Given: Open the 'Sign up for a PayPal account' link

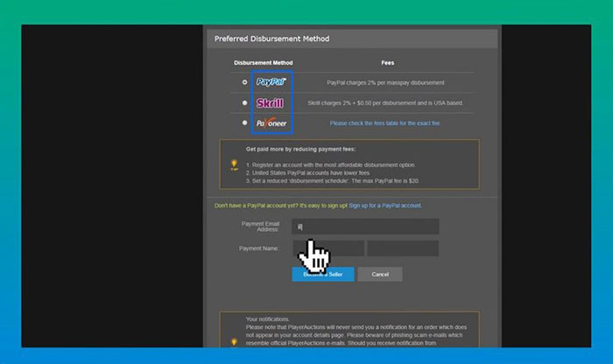Looking at the screenshot, I should click(x=385, y=206).
